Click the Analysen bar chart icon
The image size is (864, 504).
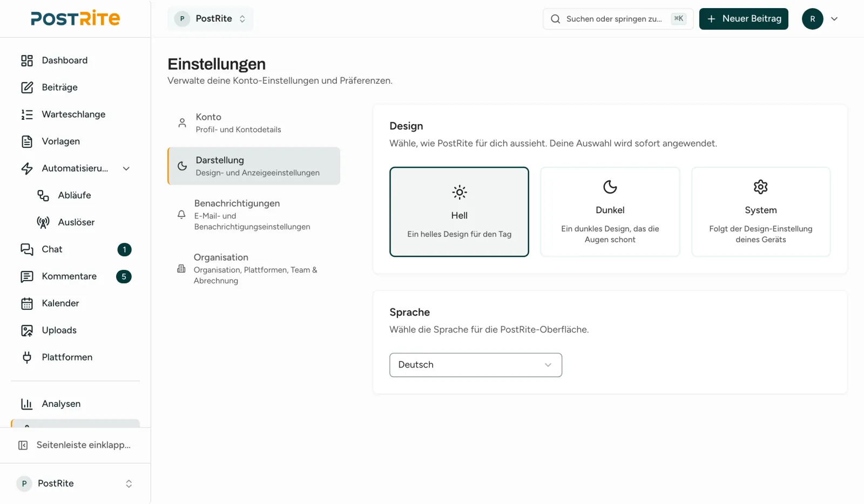27,404
